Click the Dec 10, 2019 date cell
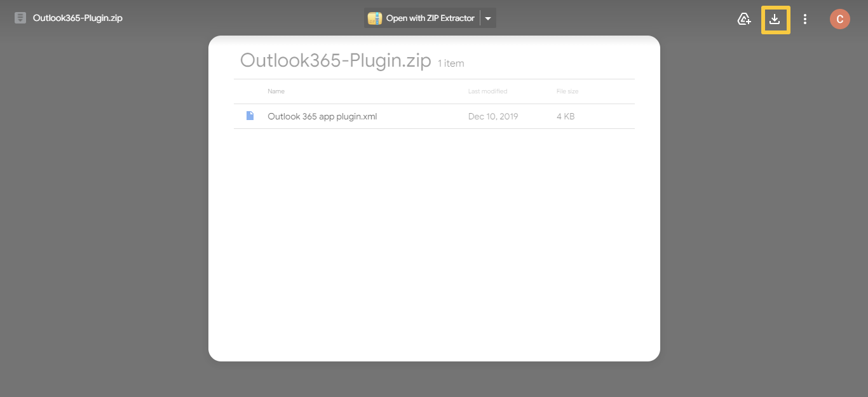Viewport: 868px width, 397px height. (493, 116)
